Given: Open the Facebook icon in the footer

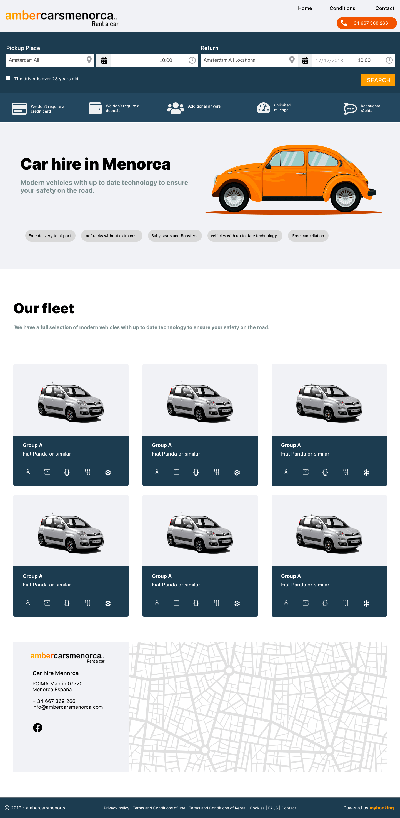Looking at the screenshot, I should click(38, 727).
